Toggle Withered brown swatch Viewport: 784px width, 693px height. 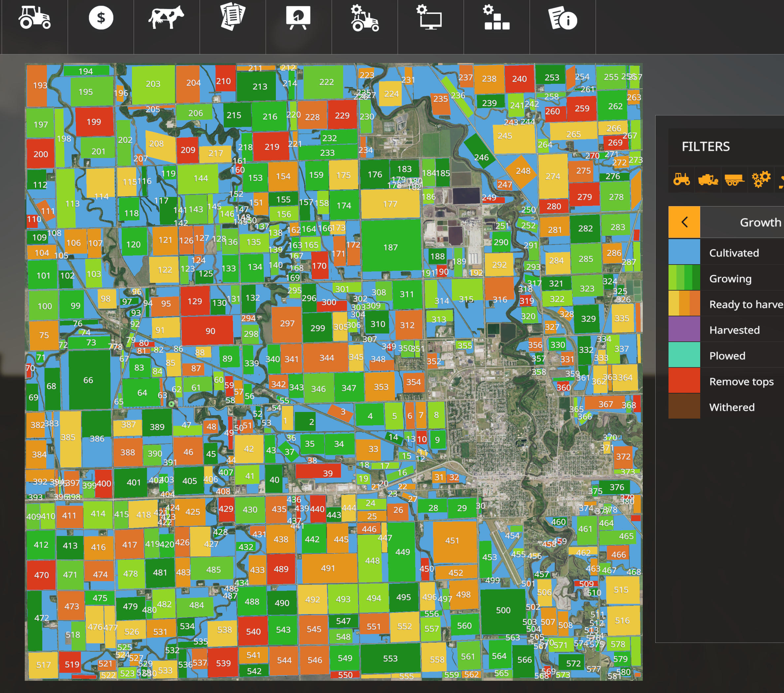coord(684,406)
